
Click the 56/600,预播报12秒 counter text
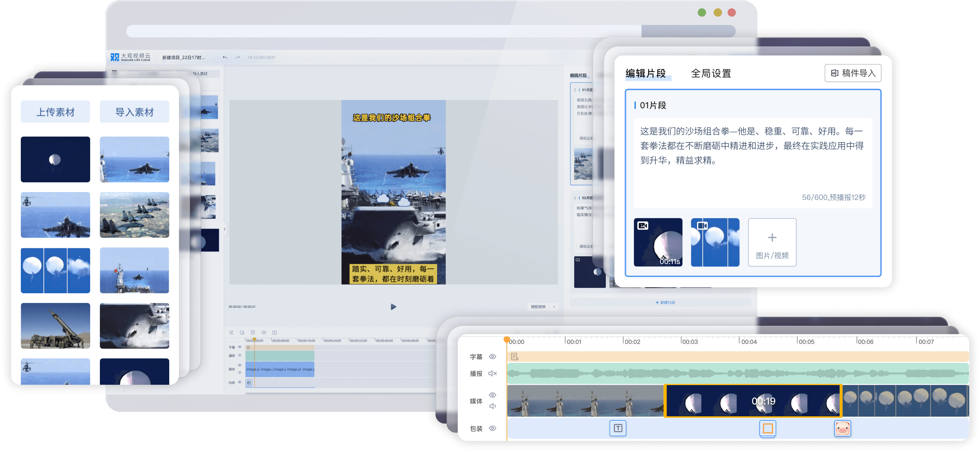pos(833,197)
